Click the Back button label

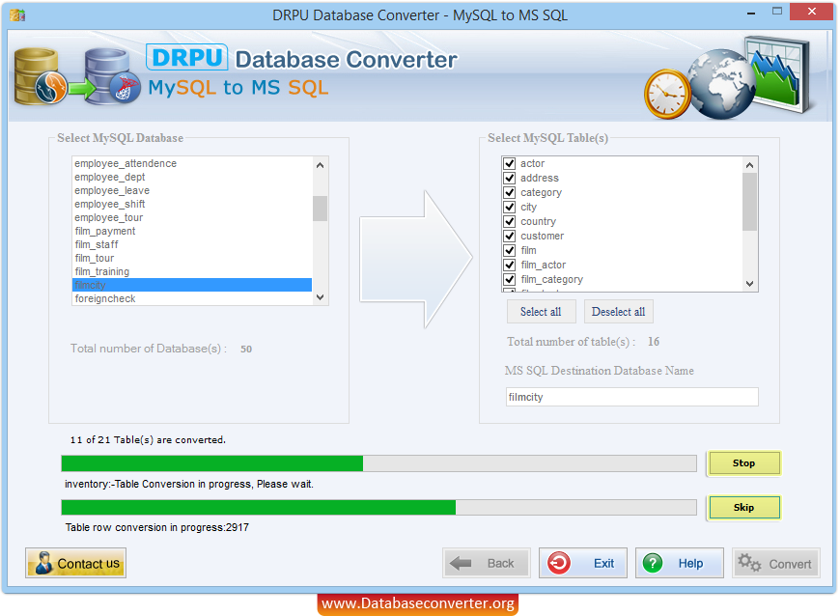[x=500, y=564]
